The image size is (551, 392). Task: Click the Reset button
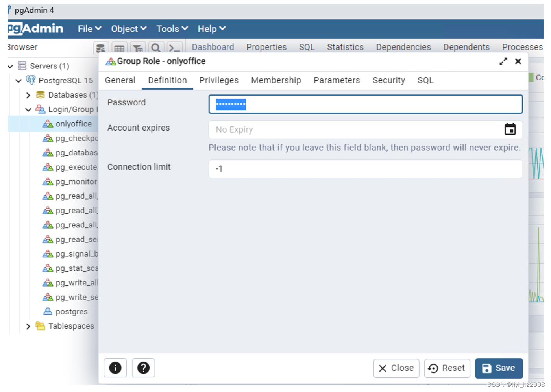(x=447, y=368)
